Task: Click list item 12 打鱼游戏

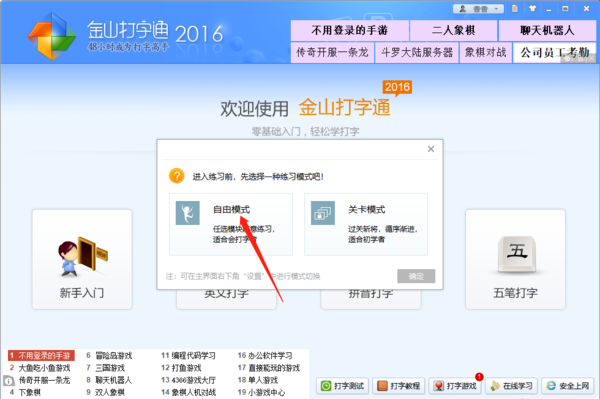Action: [181, 368]
